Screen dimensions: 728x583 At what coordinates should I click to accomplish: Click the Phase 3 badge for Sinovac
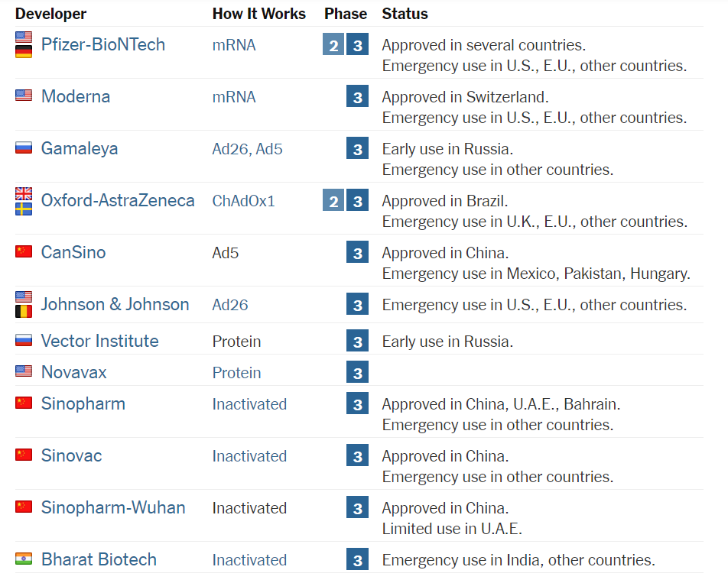[357, 456]
